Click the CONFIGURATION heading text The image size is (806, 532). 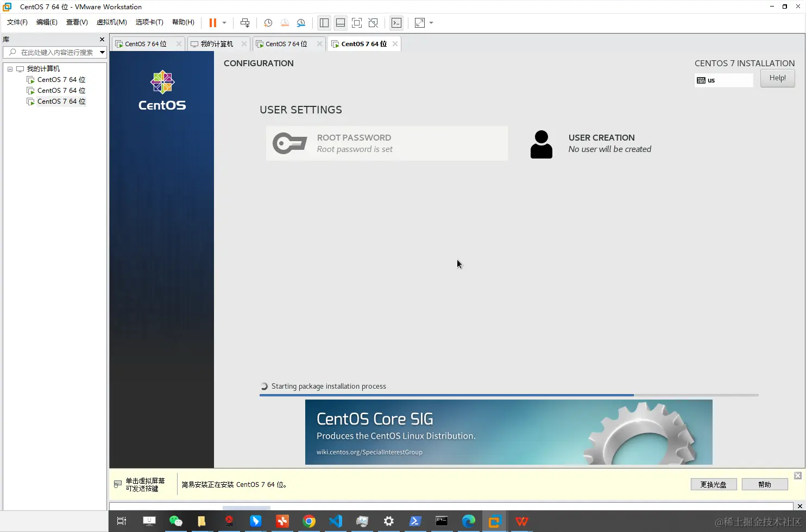[x=259, y=64]
